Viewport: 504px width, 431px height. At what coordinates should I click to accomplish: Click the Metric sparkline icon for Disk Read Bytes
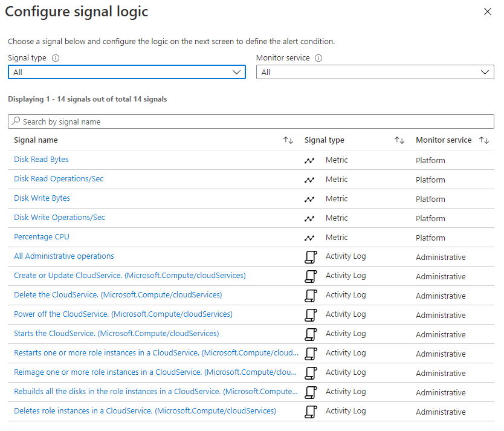click(310, 160)
